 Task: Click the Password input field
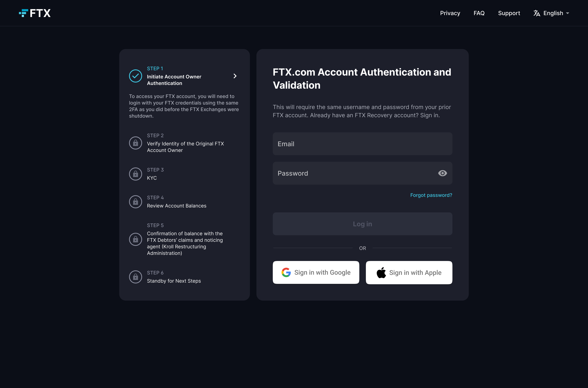click(x=362, y=173)
